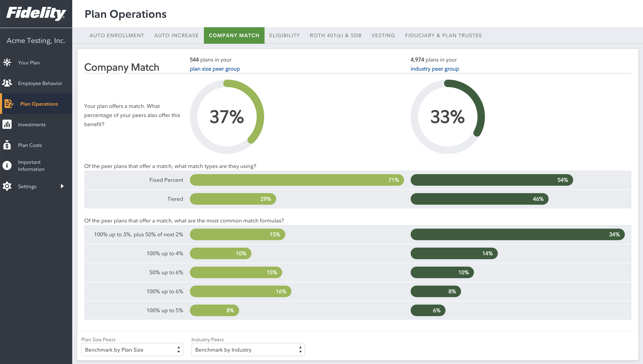
Task: Click the 6% industry bar for 100% up to 5%
Action: click(428, 310)
